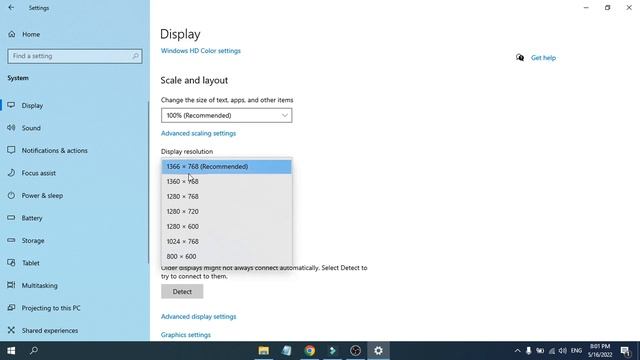
Task: Select the 1280 × 768 resolution option
Action: coord(227,196)
